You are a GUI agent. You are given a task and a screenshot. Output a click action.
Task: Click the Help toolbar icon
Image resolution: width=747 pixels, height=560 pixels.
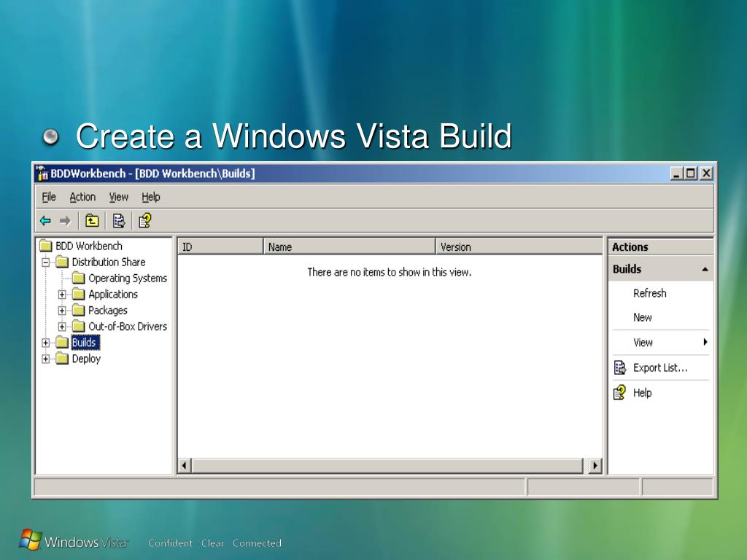tap(145, 220)
